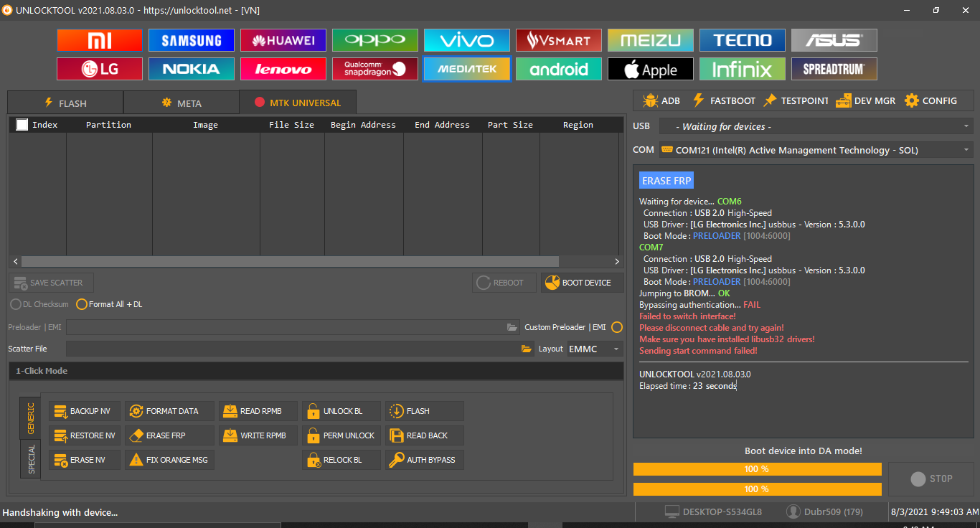The height and width of the screenshot is (528, 980).
Task: Switch to the MTK UNIVERSAL tab
Action: click(x=298, y=103)
